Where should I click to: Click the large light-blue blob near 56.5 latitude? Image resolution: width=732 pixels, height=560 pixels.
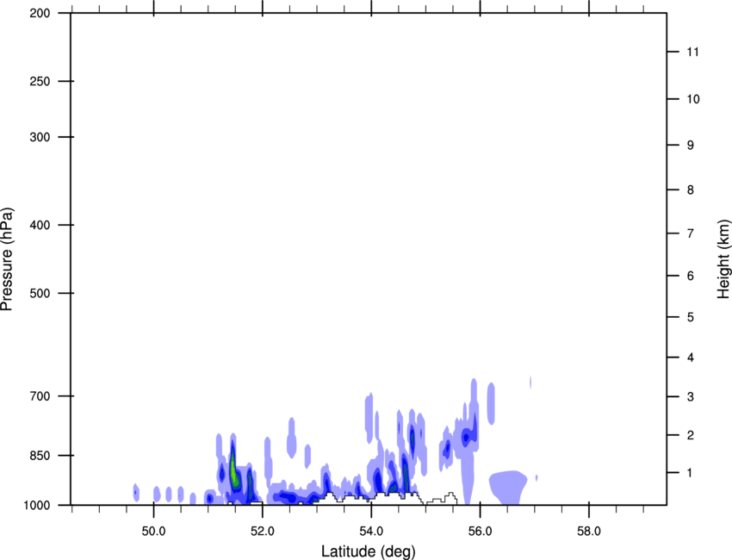[x=508, y=487]
